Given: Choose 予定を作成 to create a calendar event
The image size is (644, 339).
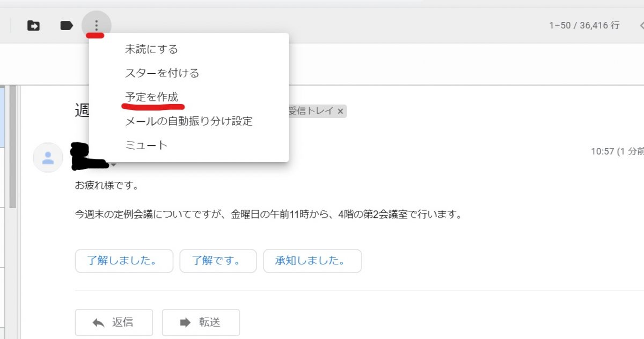Looking at the screenshot, I should (x=152, y=97).
